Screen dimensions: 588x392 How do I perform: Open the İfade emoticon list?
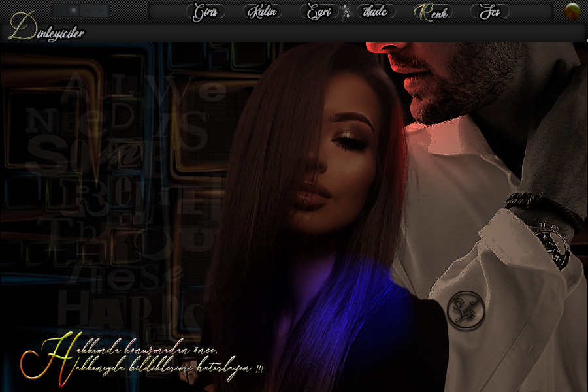pyautogui.click(x=376, y=12)
